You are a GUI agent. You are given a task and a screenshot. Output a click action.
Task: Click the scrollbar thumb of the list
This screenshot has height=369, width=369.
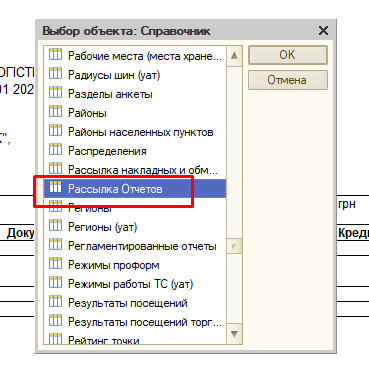(234, 247)
